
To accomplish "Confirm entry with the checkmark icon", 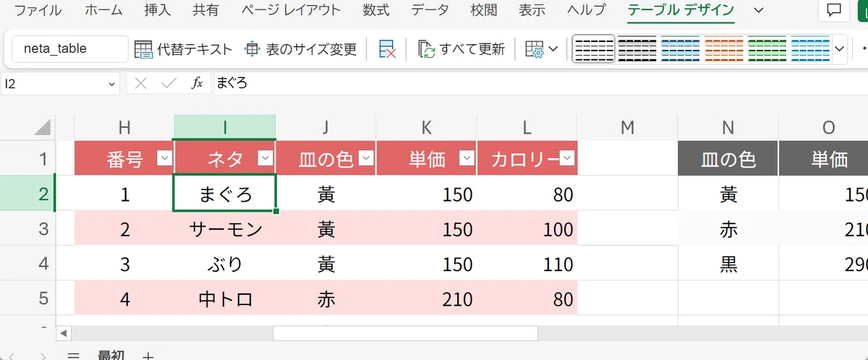I will pyautogui.click(x=169, y=84).
